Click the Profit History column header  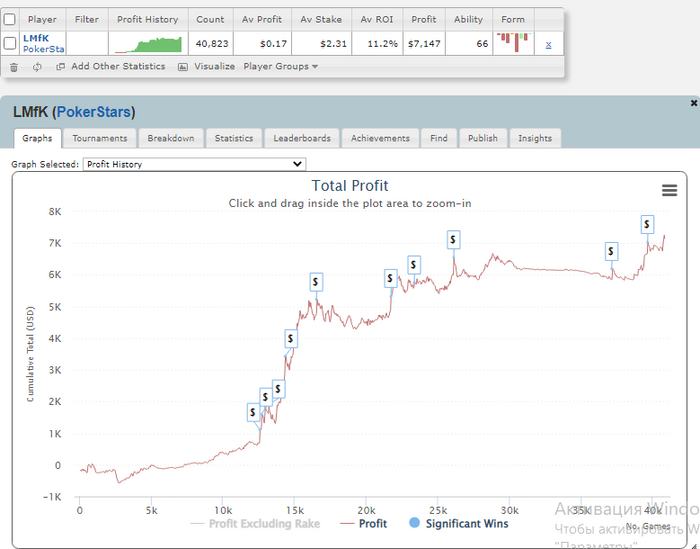pyautogui.click(x=148, y=19)
